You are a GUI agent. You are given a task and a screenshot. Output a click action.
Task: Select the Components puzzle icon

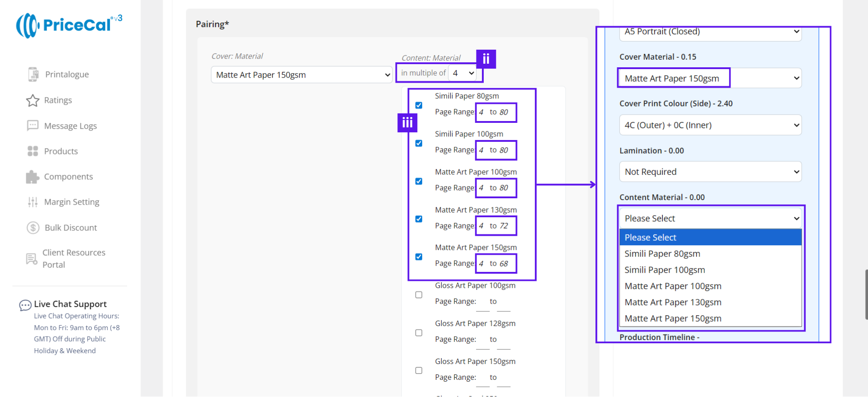(33, 177)
